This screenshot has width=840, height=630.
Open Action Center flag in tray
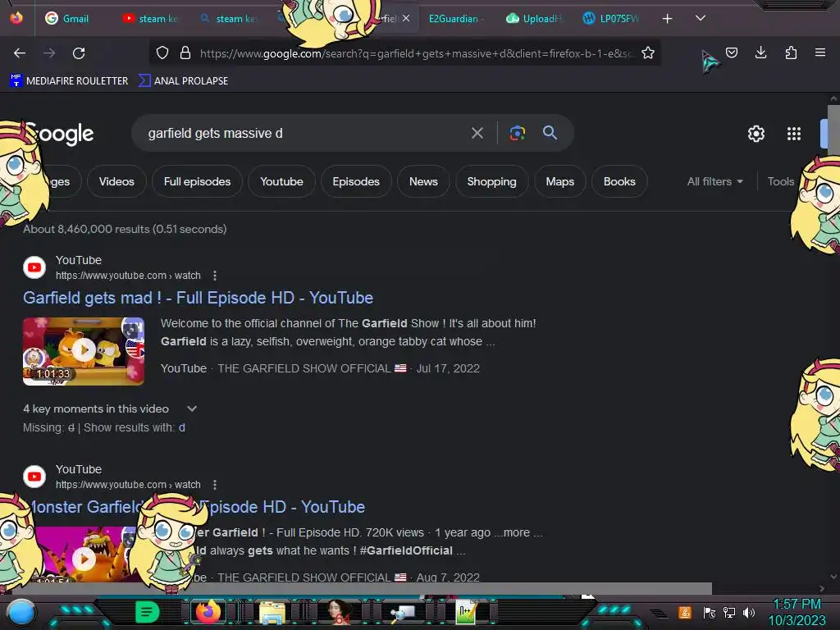click(710, 612)
